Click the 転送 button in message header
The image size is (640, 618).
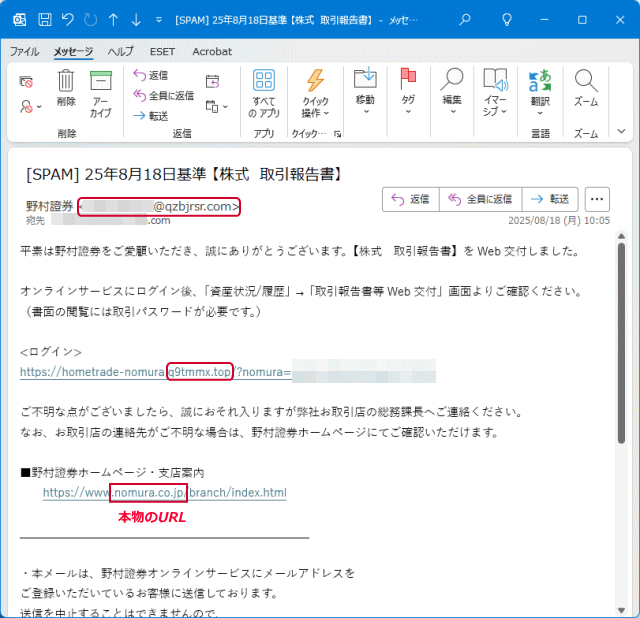point(550,199)
